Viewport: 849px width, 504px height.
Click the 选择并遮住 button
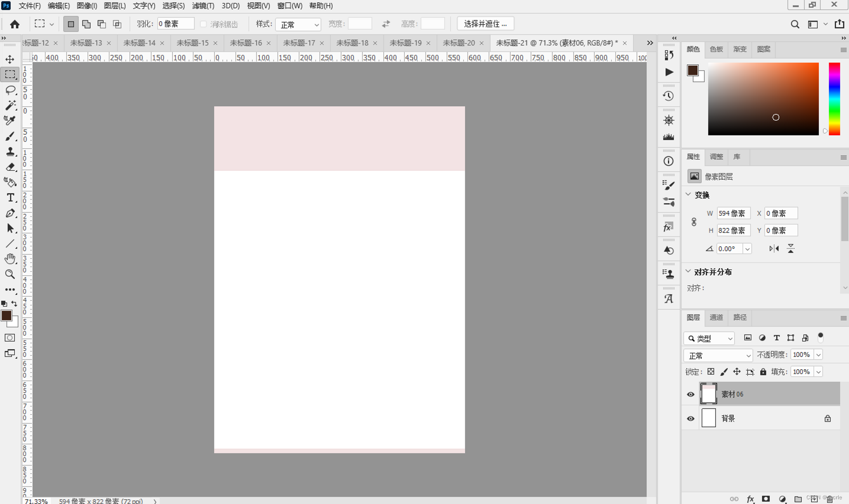pos(485,24)
